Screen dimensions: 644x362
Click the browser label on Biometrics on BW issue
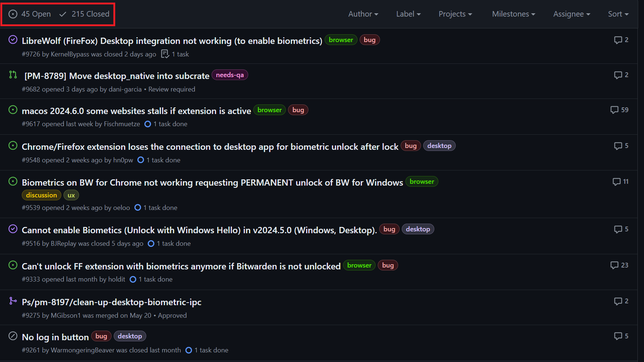(x=422, y=182)
